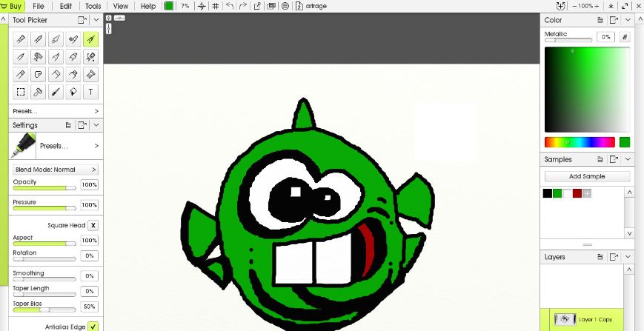Select the Paint Roller tool

pyautogui.click(x=39, y=57)
